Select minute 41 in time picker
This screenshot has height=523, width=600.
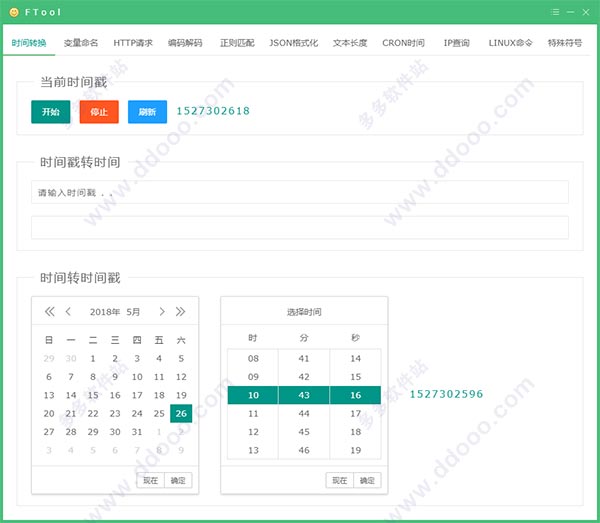tap(304, 358)
